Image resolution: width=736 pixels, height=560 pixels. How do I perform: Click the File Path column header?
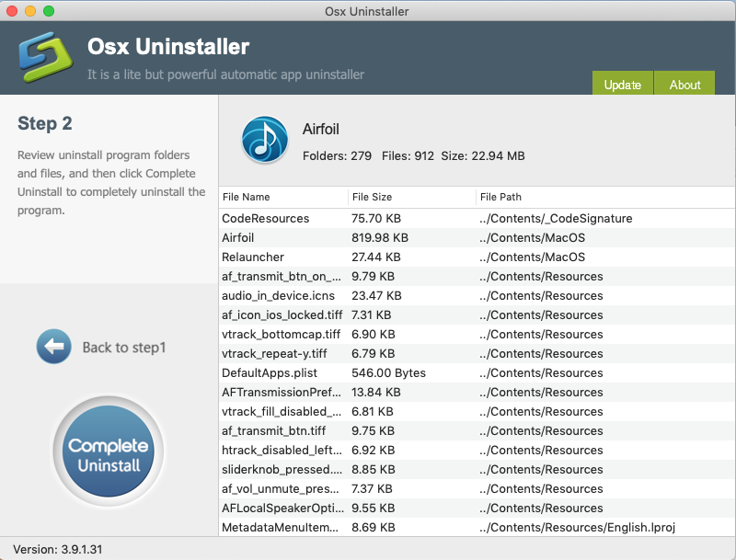[x=501, y=197]
